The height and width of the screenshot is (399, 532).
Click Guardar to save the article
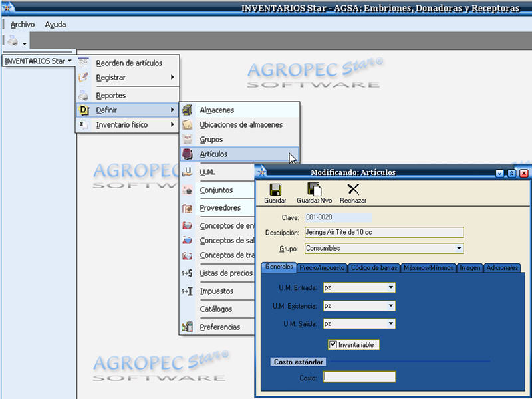point(275,194)
